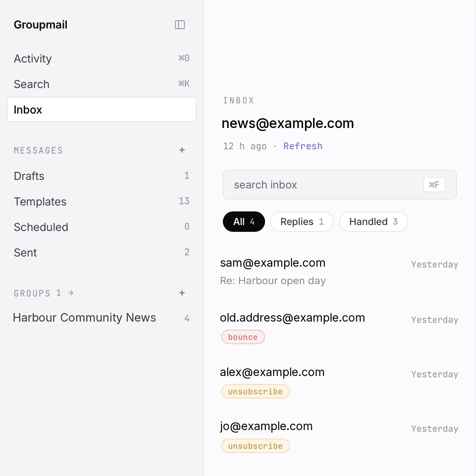Open Drafts folder
The width and height of the screenshot is (476, 476).
pyautogui.click(x=102, y=176)
